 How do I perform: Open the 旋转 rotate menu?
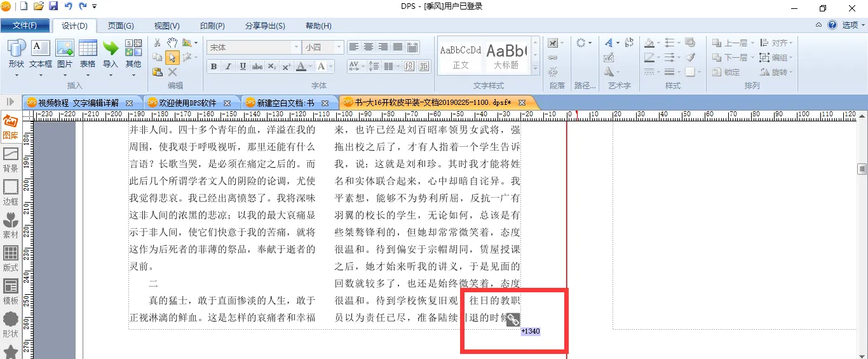[x=776, y=72]
